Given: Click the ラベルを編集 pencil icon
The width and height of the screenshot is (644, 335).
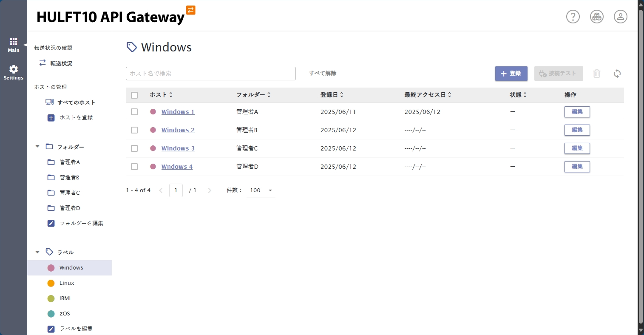Looking at the screenshot, I should click(51, 329).
